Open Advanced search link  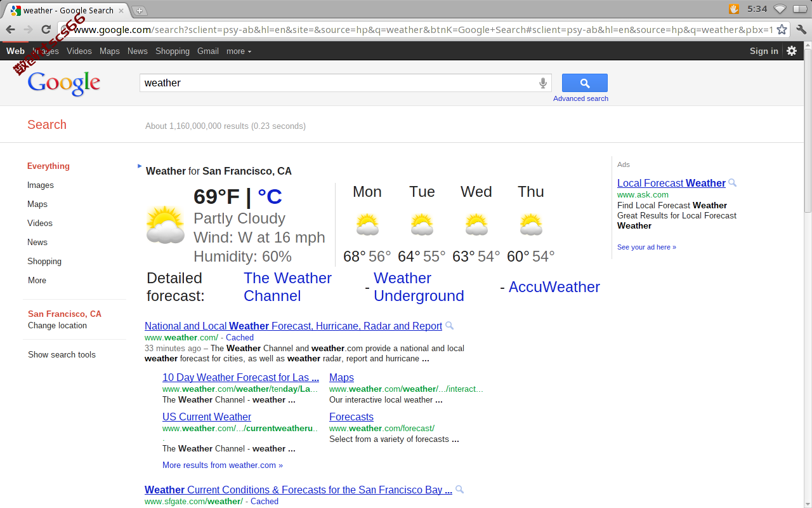[x=580, y=98]
